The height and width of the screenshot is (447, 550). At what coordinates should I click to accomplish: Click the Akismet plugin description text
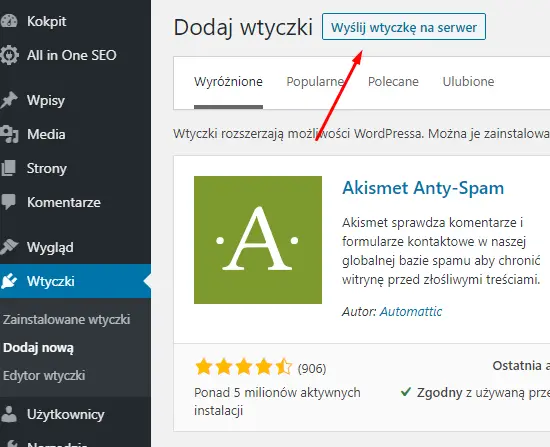(x=441, y=251)
